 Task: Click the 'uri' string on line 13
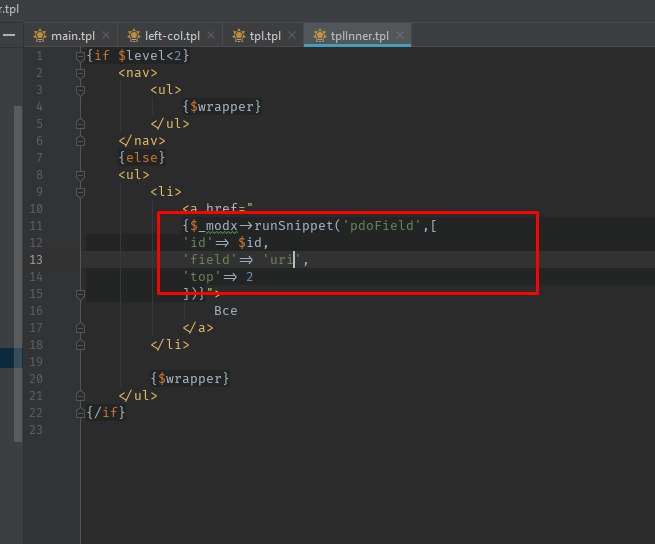pyautogui.click(x=282, y=260)
